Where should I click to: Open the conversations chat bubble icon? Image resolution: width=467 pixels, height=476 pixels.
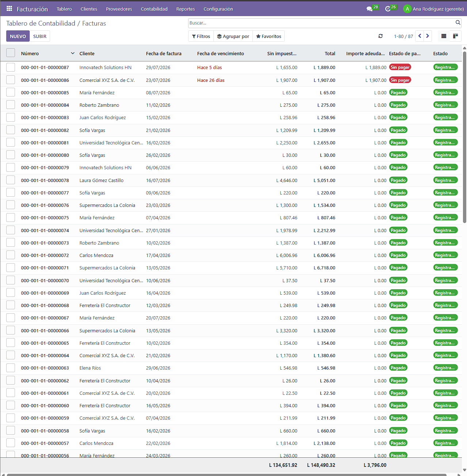point(369,9)
